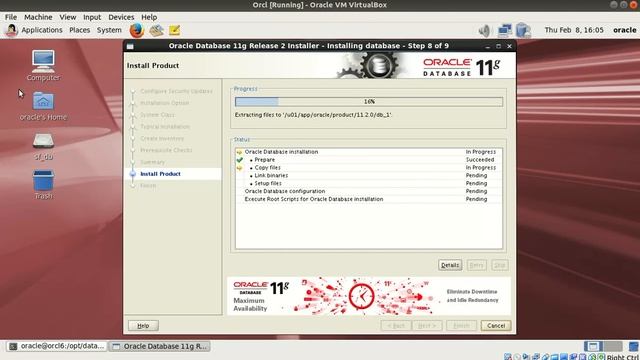Click the disabled Finish button
Image resolution: width=640 pixels, height=360 pixels.
click(461, 326)
